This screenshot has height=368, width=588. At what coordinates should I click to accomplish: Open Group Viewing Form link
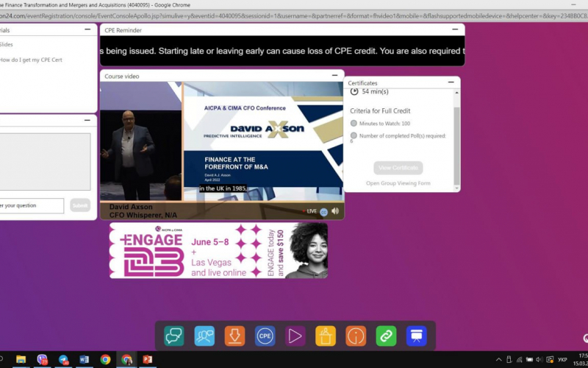click(x=398, y=183)
